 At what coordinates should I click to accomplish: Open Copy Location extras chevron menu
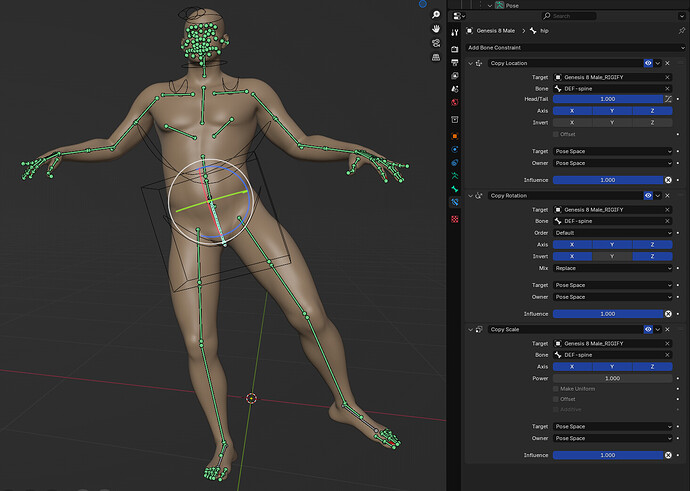pos(658,63)
